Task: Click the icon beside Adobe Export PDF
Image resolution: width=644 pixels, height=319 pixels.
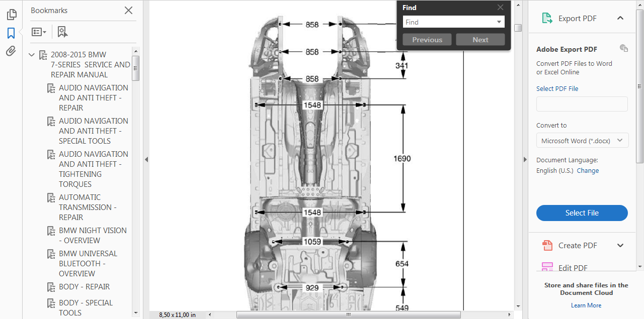Action: click(x=624, y=48)
